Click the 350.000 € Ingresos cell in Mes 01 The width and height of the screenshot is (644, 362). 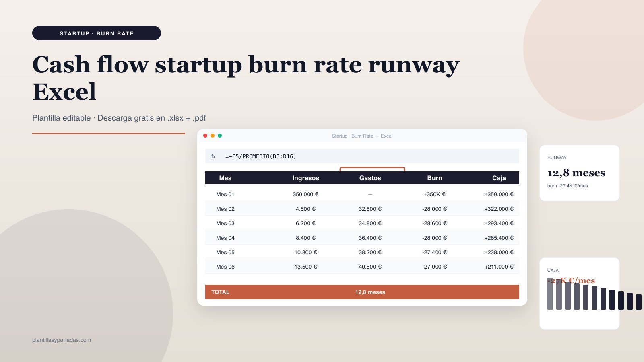pos(306,194)
